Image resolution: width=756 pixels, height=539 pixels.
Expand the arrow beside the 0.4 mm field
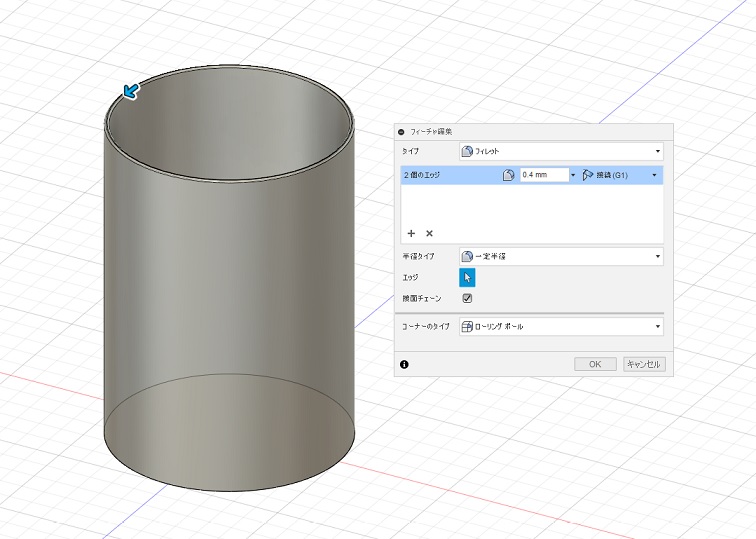(573, 175)
